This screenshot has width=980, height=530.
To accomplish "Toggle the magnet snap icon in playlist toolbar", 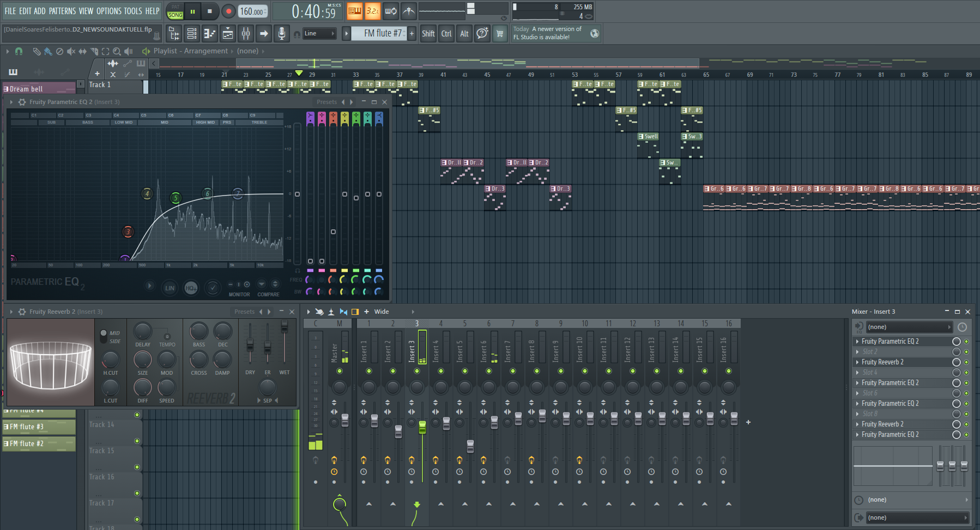I will (19, 51).
